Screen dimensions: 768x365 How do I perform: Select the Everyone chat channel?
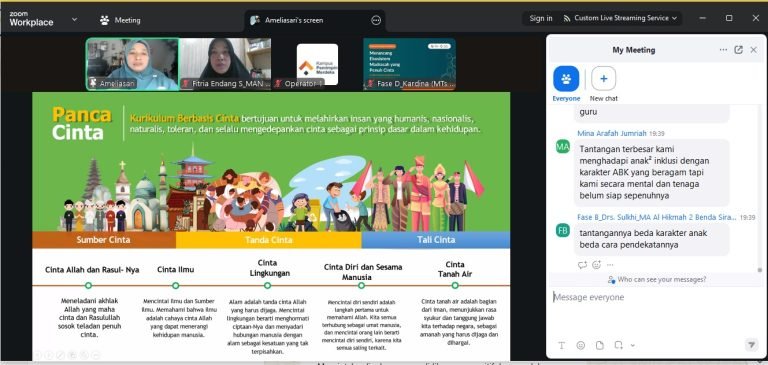click(566, 84)
